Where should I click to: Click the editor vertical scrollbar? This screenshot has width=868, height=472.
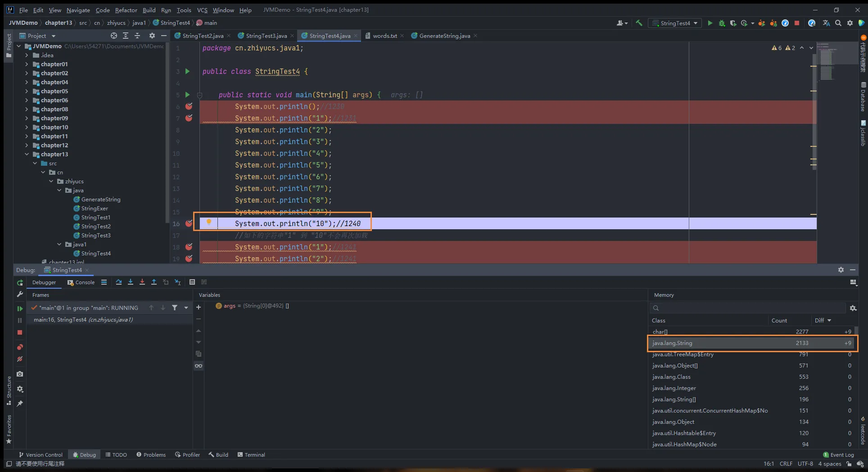pos(814,113)
